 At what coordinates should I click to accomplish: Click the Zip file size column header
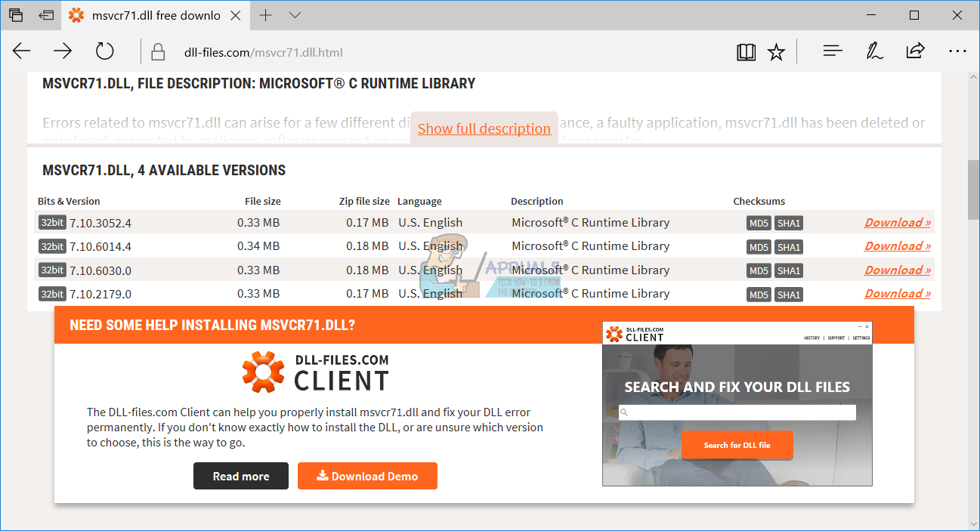(364, 201)
